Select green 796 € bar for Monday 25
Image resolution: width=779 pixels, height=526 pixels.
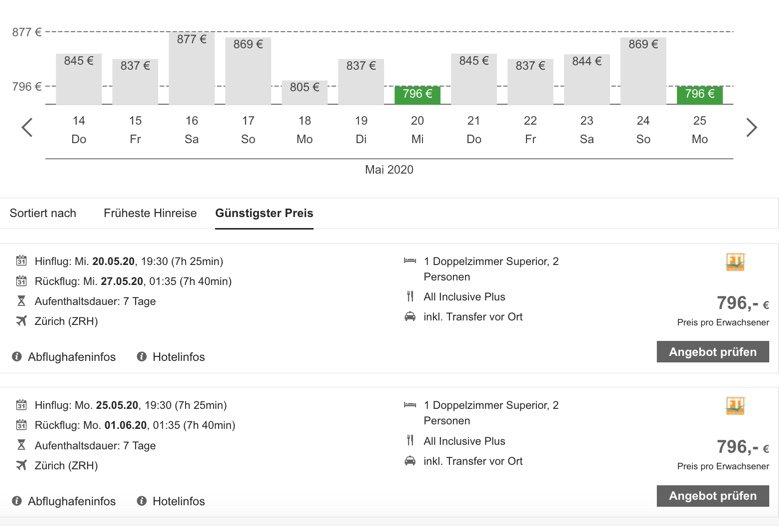699,95
